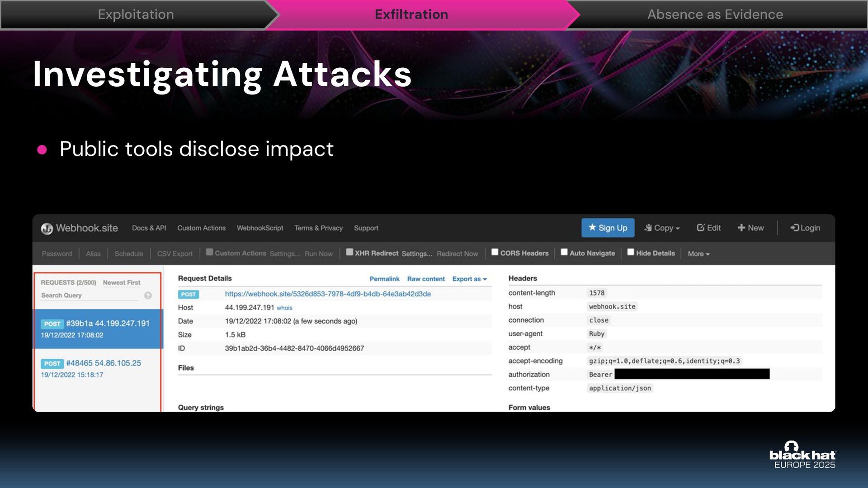Enable the CORS Headers checkbox

click(x=495, y=252)
